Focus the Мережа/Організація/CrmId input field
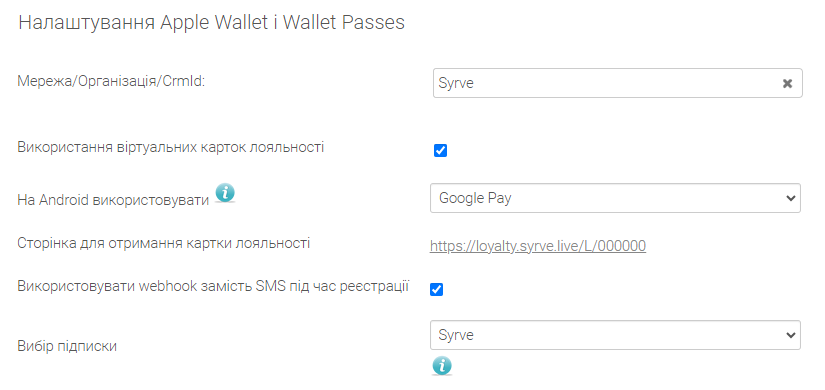Screen dimensions: 825x390 click(618, 83)
